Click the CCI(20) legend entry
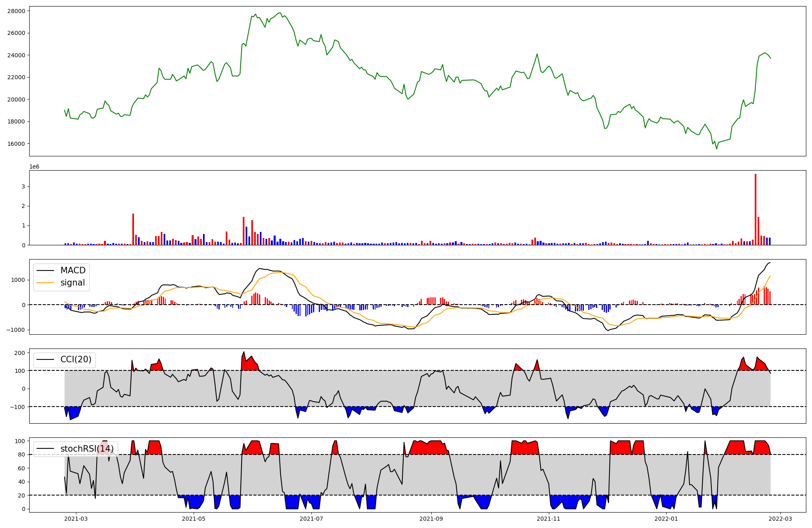This screenshot has height=528, width=812. click(76, 359)
